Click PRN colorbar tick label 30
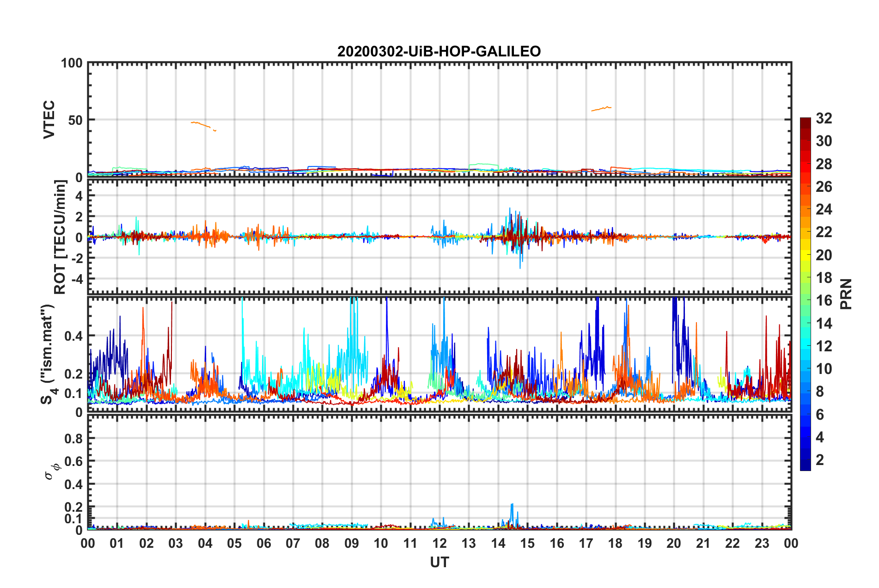 (x=824, y=141)
